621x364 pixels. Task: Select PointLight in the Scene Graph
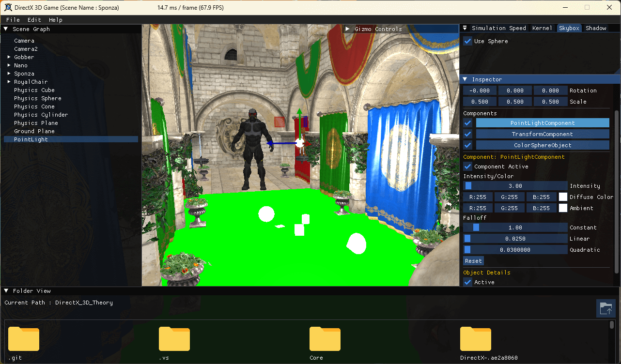[x=31, y=139]
